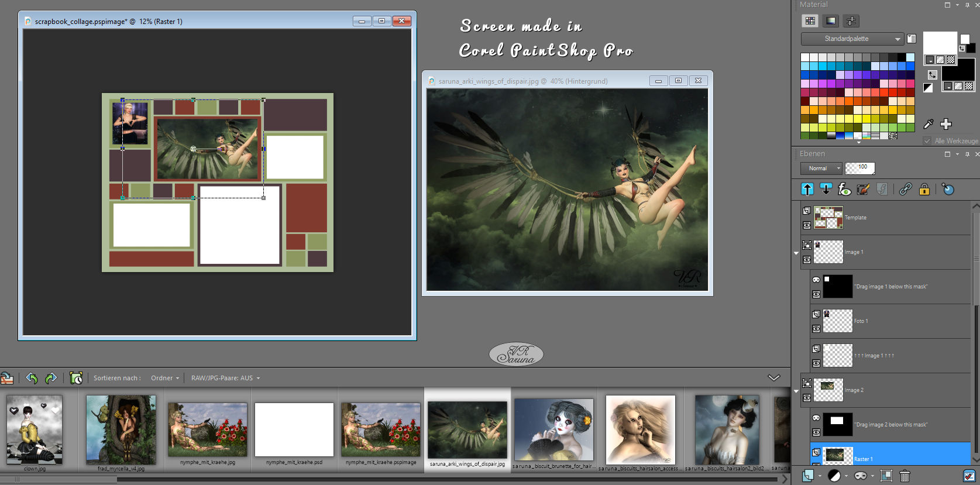This screenshot has height=485, width=980.
Task: Pin the Ebenen panel
Action: click(967, 154)
